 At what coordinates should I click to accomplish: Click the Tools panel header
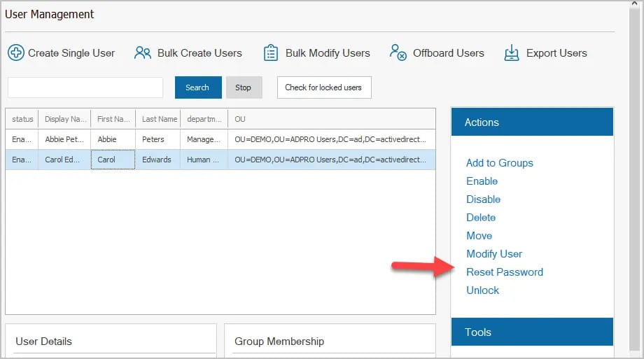point(532,332)
